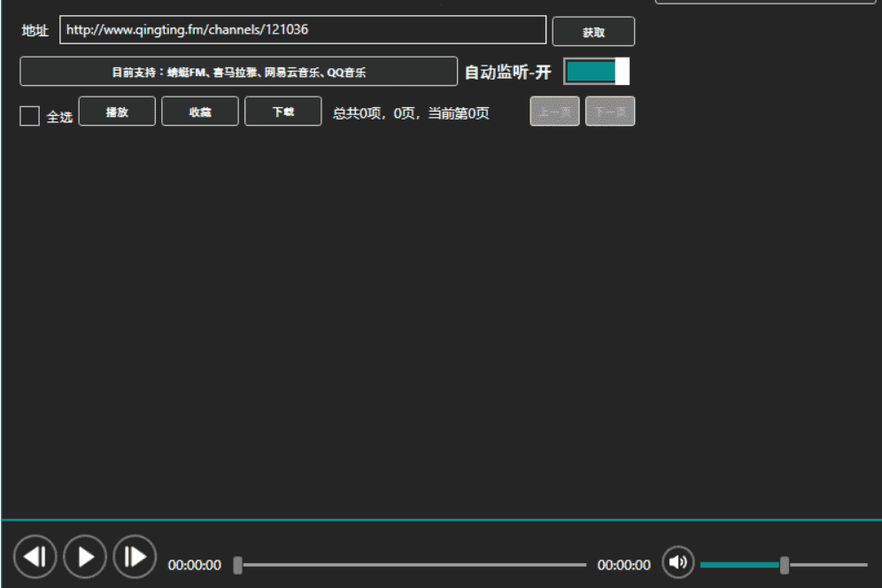Mute audio with the speaker icon
Image resolution: width=882 pixels, height=588 pixels.
tap(677, 562)
